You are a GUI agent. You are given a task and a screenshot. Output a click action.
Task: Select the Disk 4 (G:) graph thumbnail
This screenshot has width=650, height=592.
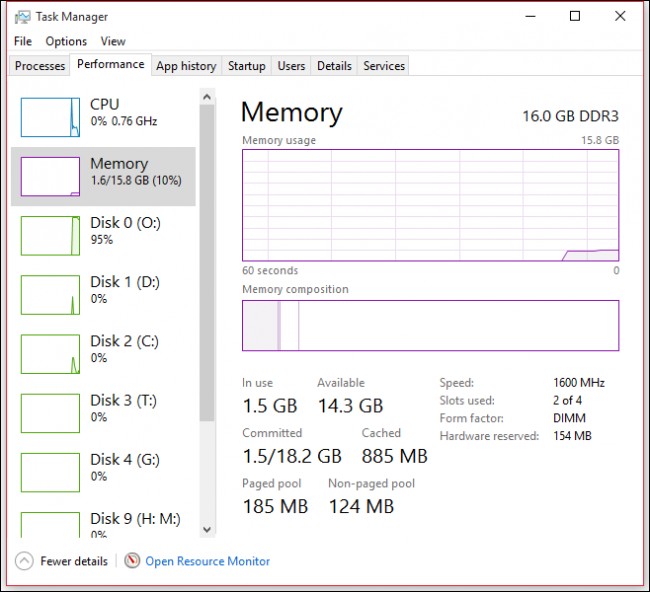50,473
